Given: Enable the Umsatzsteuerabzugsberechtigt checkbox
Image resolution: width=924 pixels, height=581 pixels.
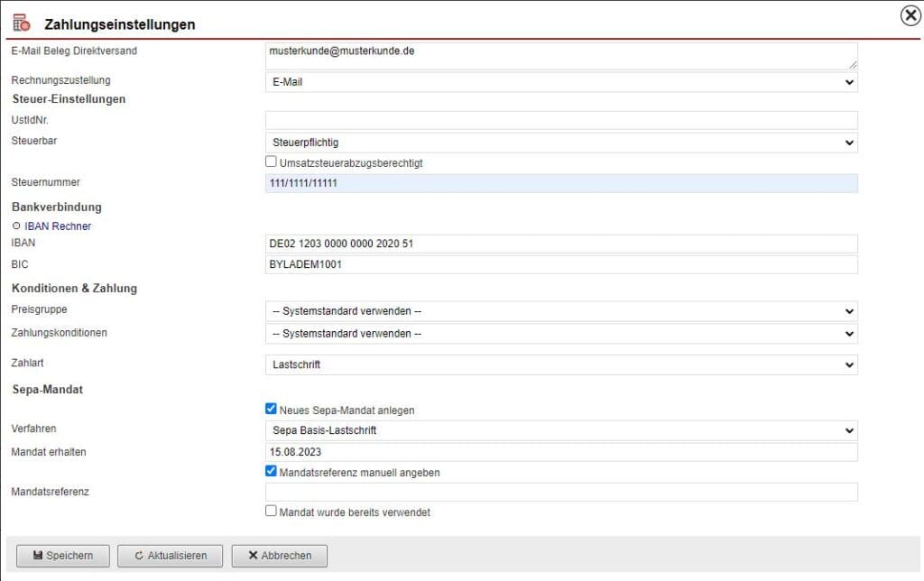Looking at the screenshot, I should click(271, 161).
